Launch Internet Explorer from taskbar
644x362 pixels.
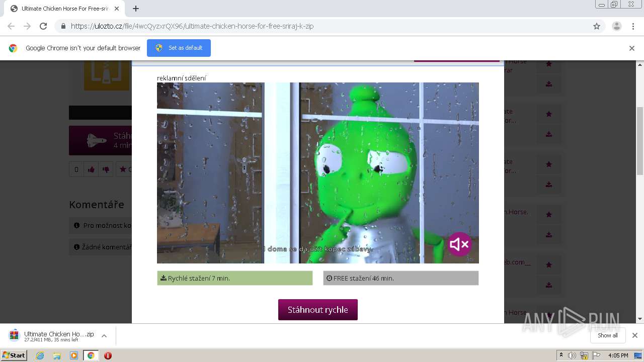[x=40, y=355]
